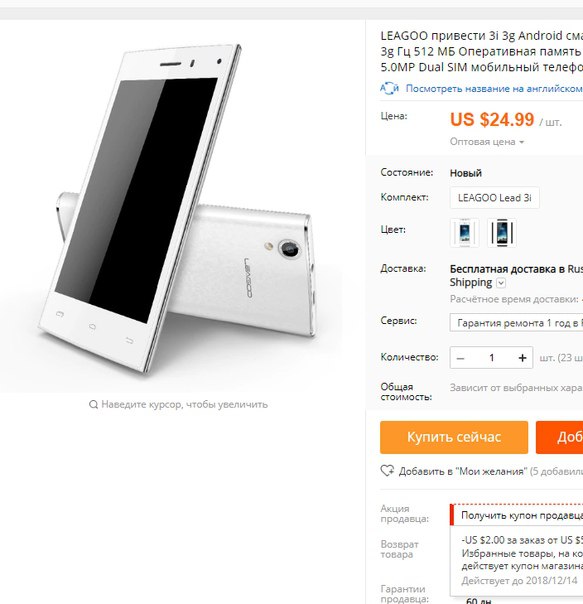Viewport: 583px width, 604px height.
Task: Click the translate icon beside English title link
Action: (389, 88)
